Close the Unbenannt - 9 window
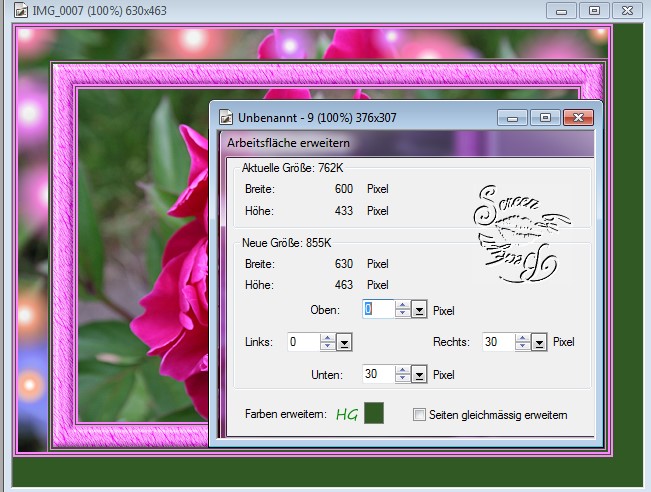This screenshot has height=492, width=651. (x=578, y=118)
